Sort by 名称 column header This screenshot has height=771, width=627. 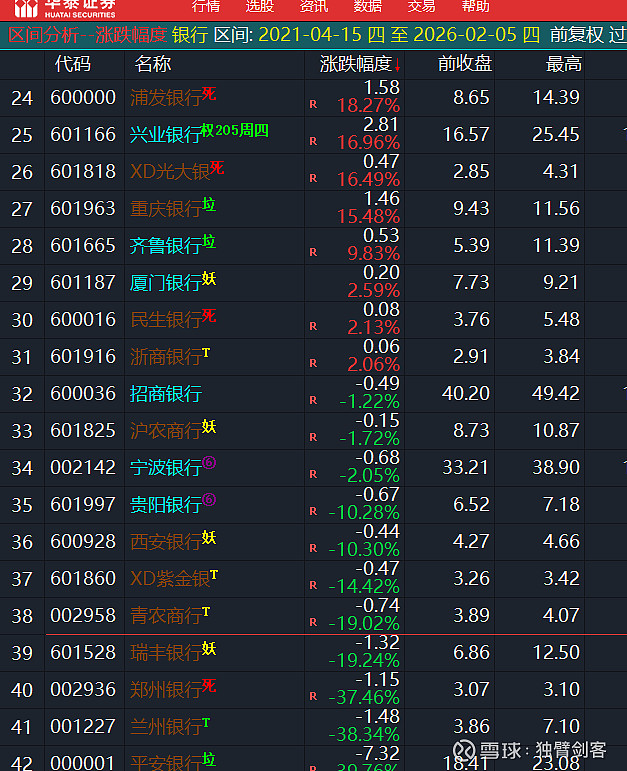(152, 64)
